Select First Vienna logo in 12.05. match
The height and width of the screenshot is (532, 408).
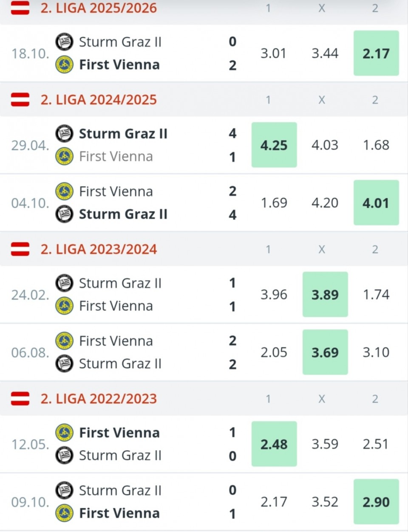[x=64, y=432]
